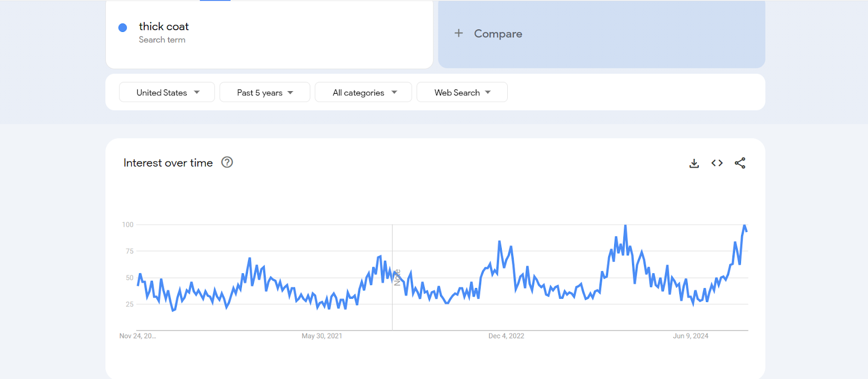Edit the thick coat search term

click(x=164, y=27)
